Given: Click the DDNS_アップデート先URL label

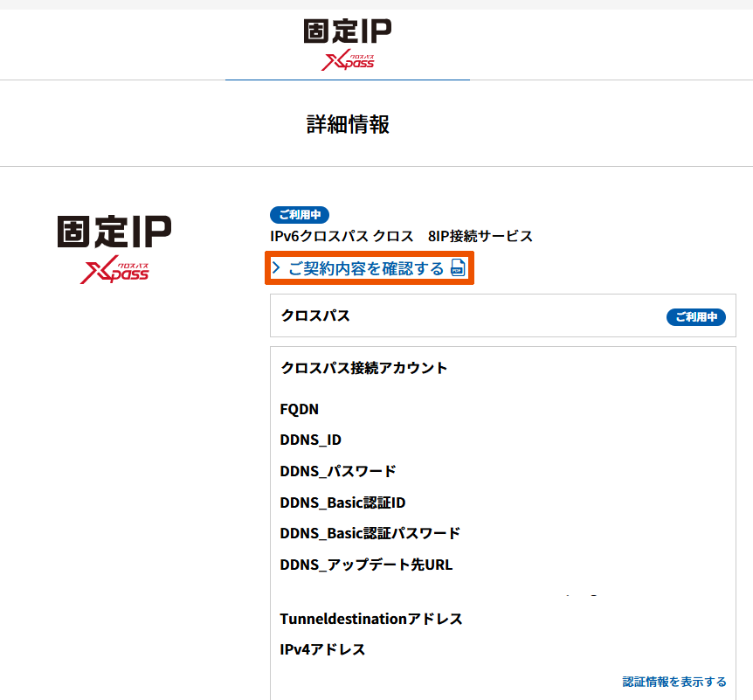Looking at the screenshot, I should [366, 565].
